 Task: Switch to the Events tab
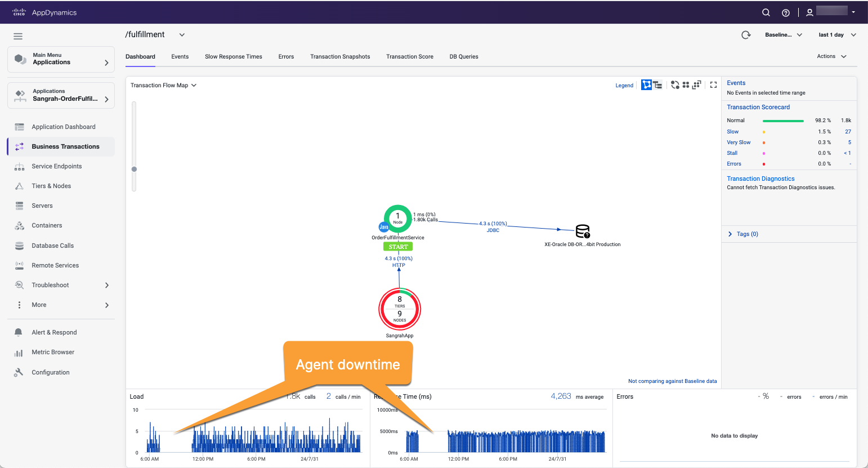click(180, 56)
